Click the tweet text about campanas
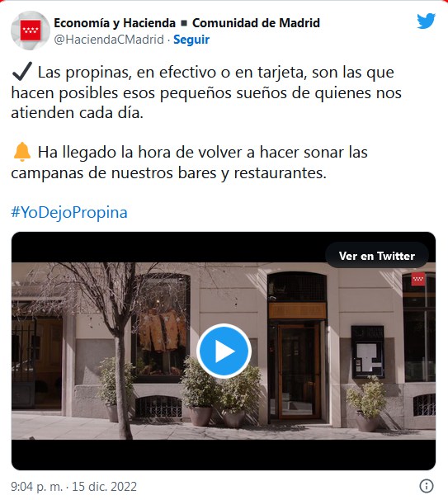Viewport: 448px width, 500px height. tap(189, 163)
